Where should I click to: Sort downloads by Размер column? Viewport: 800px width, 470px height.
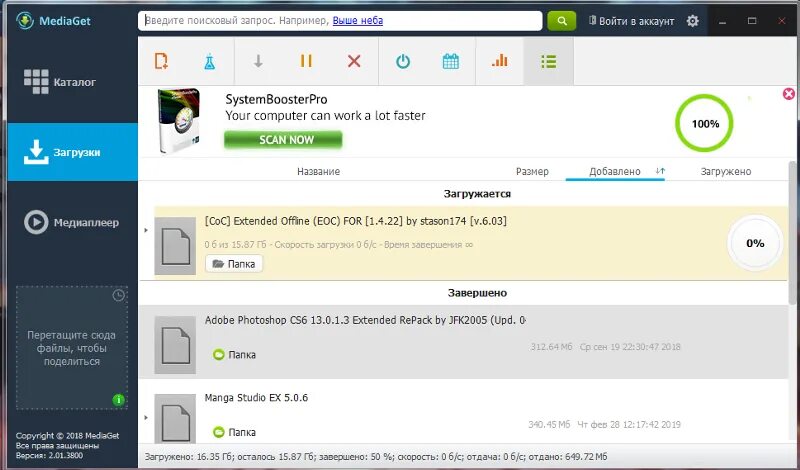(x=532, y=172)
